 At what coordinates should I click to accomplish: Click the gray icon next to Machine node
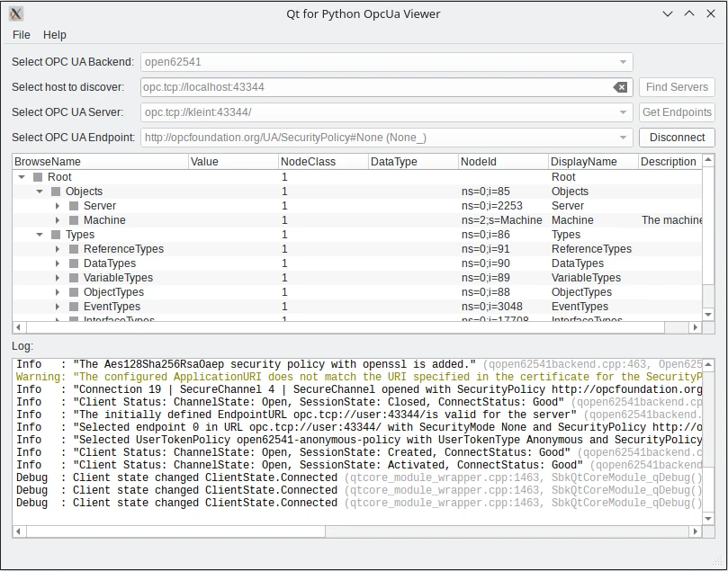click(x=74, y=220)
